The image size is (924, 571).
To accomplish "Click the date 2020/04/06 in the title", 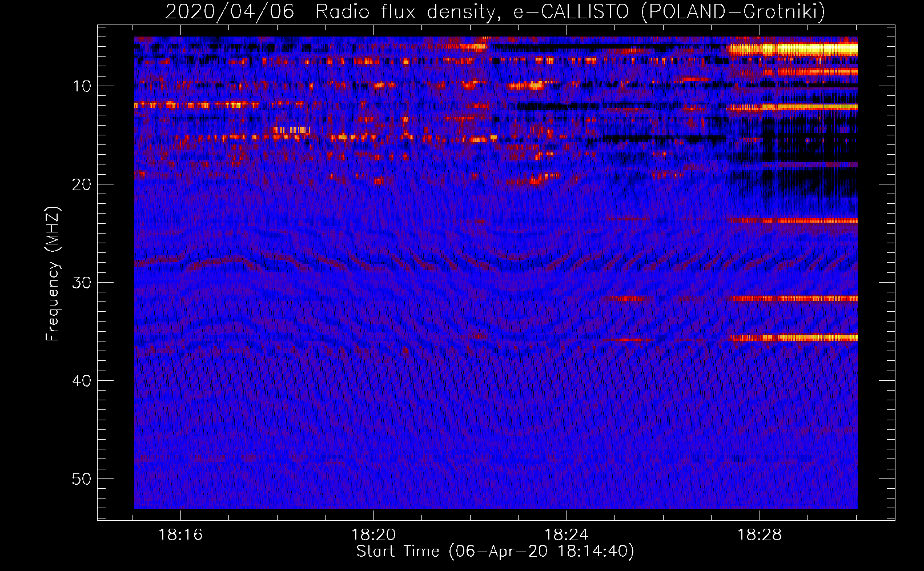I will tap(230, 11).
